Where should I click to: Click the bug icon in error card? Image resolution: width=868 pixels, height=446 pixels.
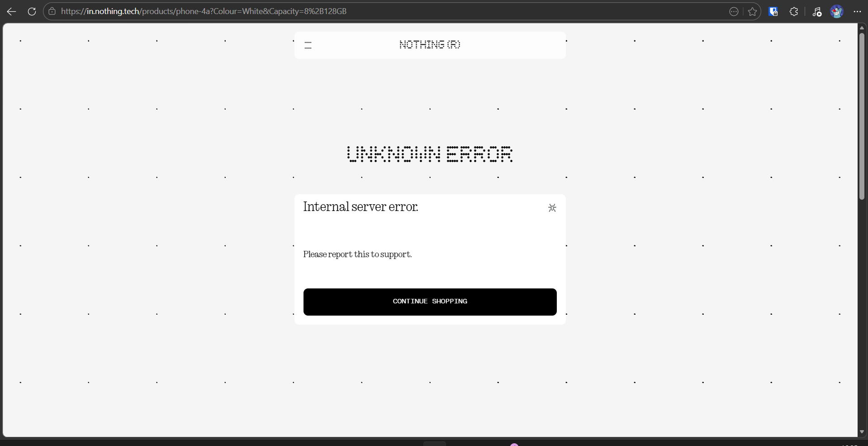(552, 208)
